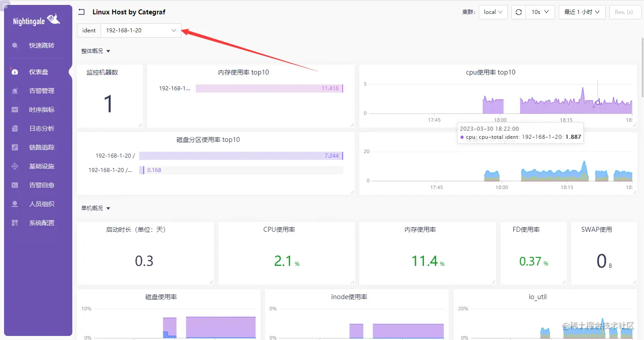Click the 0.168 disk partition value
Viewport: 644px width, 340px height.
(154, 170)
